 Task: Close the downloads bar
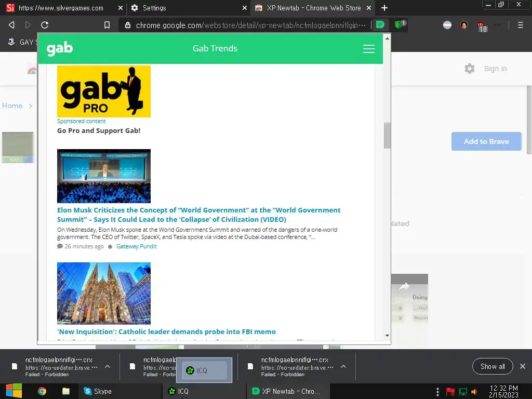pyautogui.click(x=523, y=366)
